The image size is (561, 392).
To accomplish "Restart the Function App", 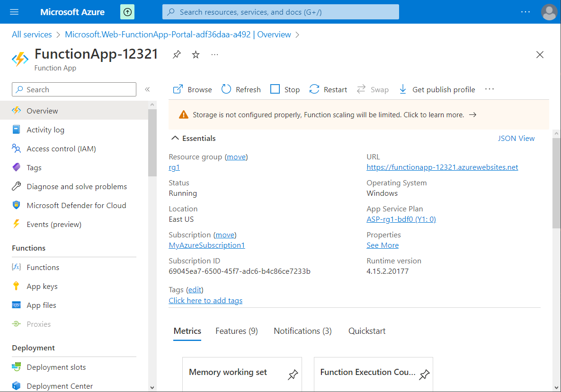I will (329, 89).
